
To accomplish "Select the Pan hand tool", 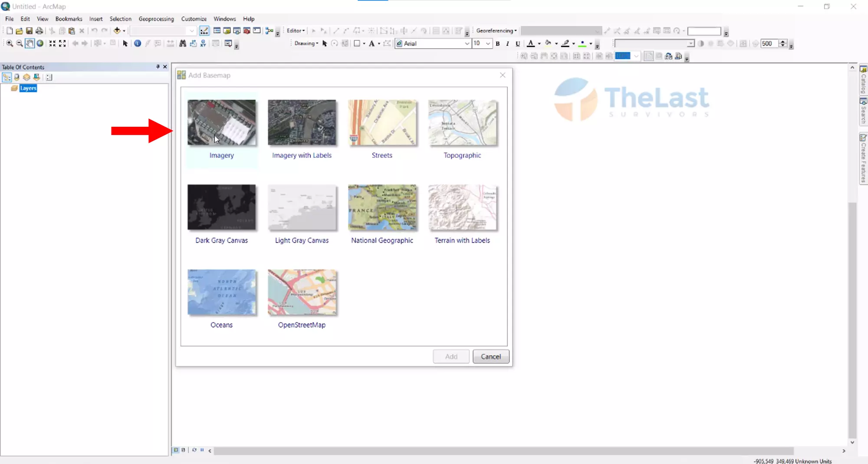I will (30, 43).
